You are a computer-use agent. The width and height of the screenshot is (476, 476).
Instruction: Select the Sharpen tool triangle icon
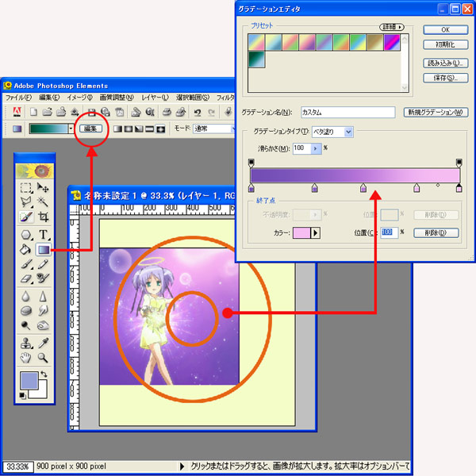[x=43, y=296]
